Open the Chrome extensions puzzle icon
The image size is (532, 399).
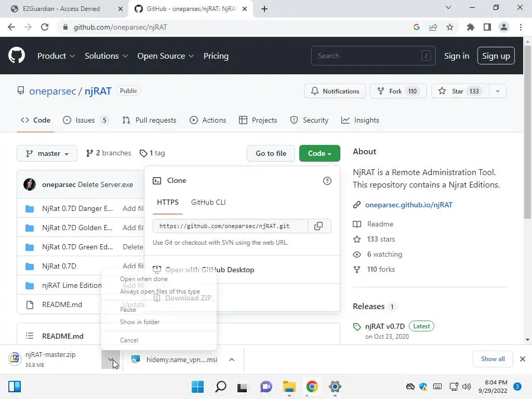(x=470, y=27)
